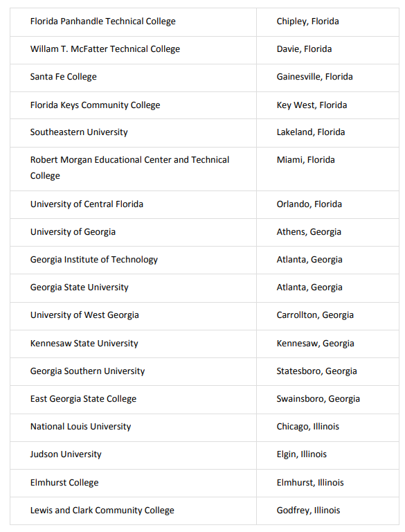
Task: Click the University of West Georgia cell
Action: tap(133, 316)
